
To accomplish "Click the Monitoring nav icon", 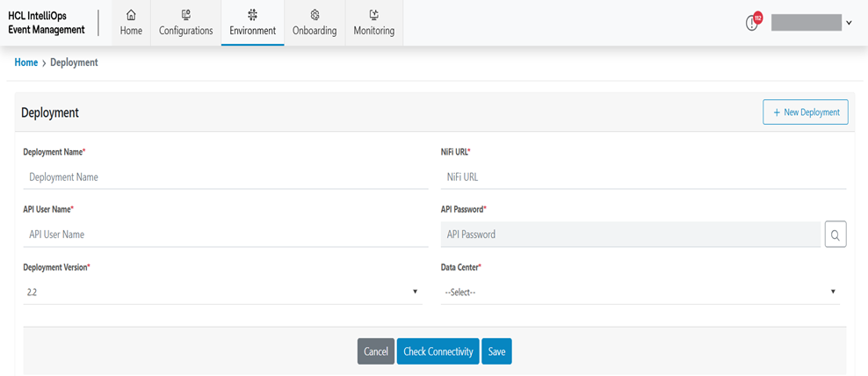I will (x=374, y=15).
